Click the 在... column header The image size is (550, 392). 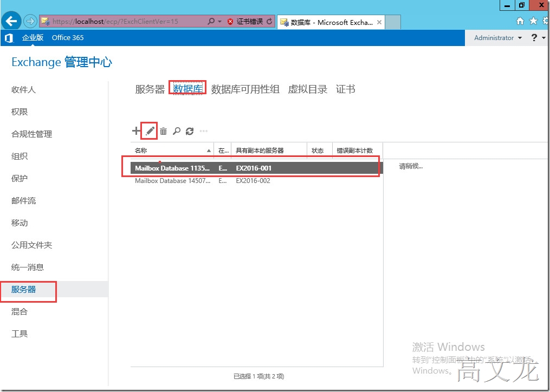pyautogui.click(x=223, y=151)
